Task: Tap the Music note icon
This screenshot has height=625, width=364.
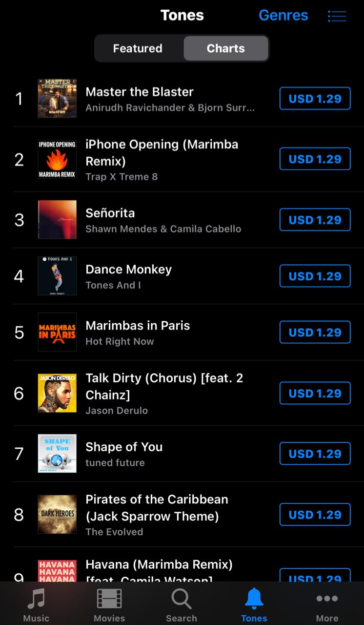Action: 37,599
